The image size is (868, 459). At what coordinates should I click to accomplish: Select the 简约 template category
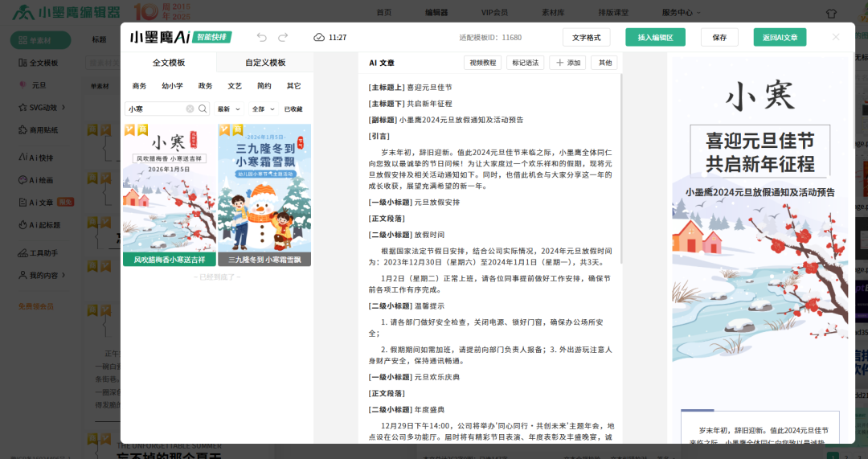point(264,86)
